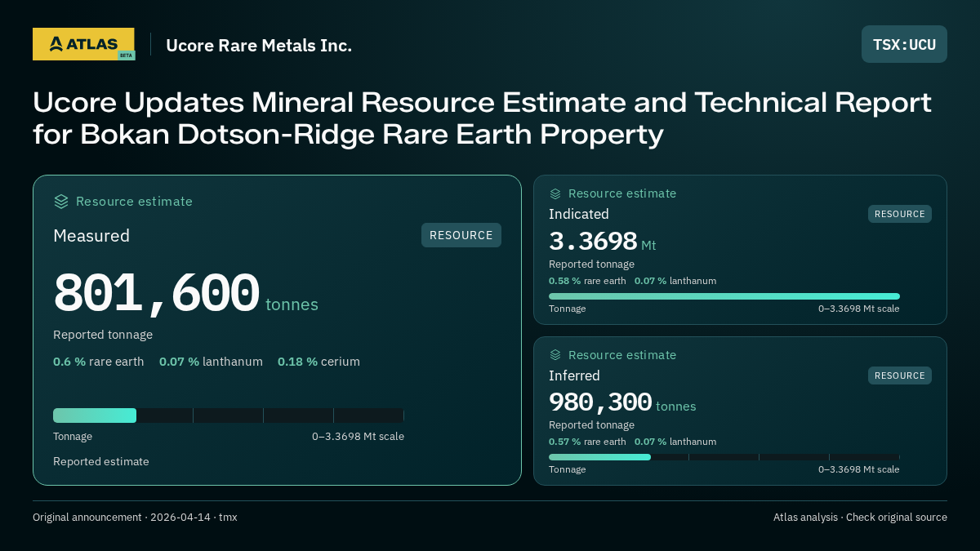980x551 pixels.
Task: Click 0.6 % rare earth in Measured card
Action: [x=99, y=362]
